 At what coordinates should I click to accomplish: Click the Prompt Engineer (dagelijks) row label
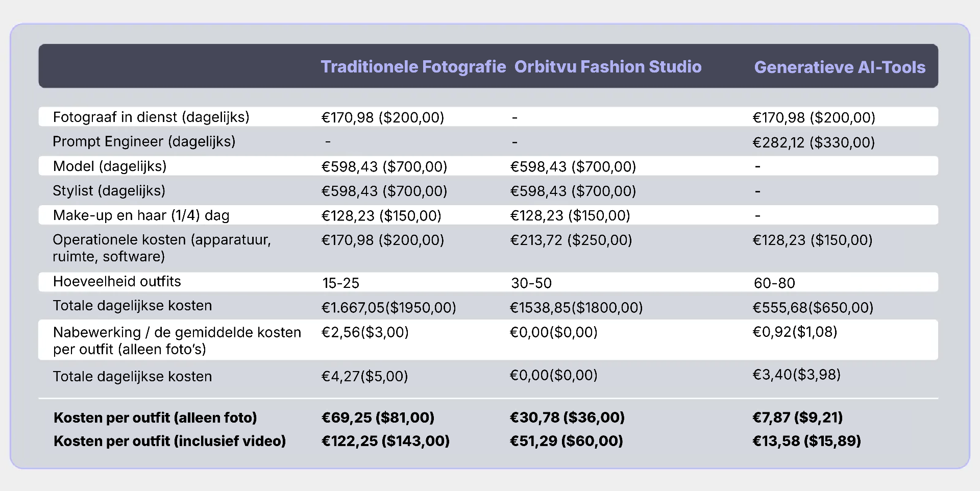[x=144, y=141]
